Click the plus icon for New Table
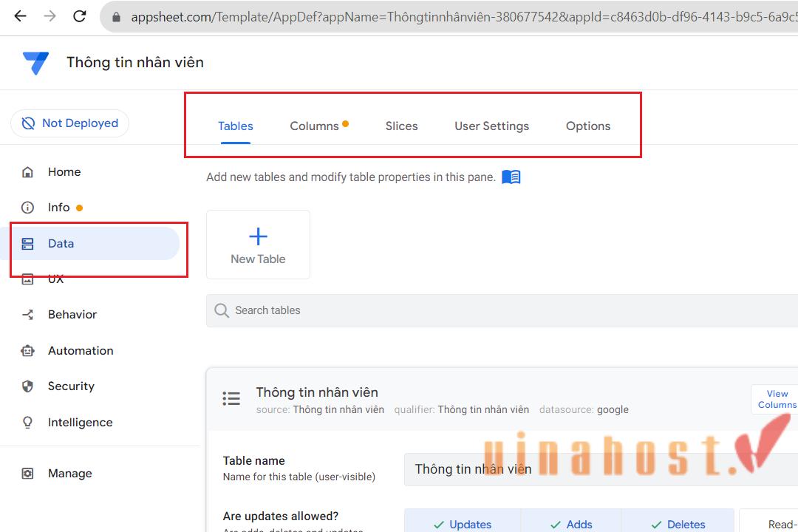798x532 pixels. pos(258,236)
